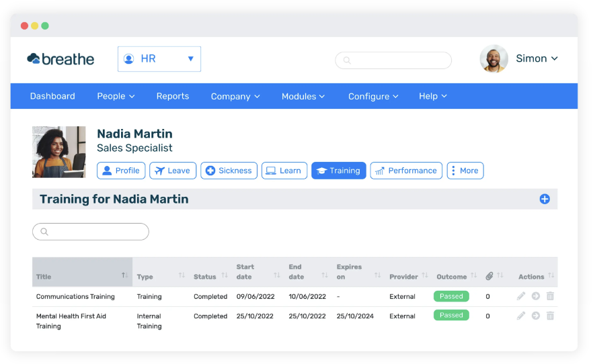The image size is (593, 364).
Task: Open the arrow action for Mental Health First Aid Training
Action: click(x=535, y=315)
